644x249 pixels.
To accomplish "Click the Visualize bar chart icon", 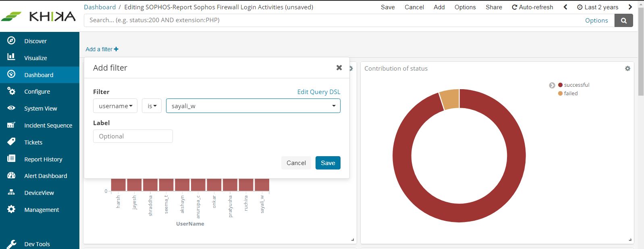I will 11,57.
